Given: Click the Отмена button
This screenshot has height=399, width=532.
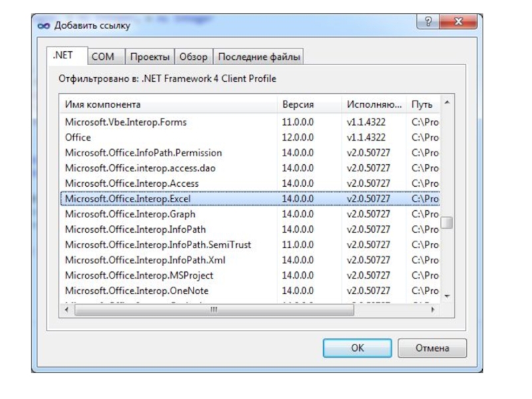Looking at the screenshot, I should click(432, 348).
